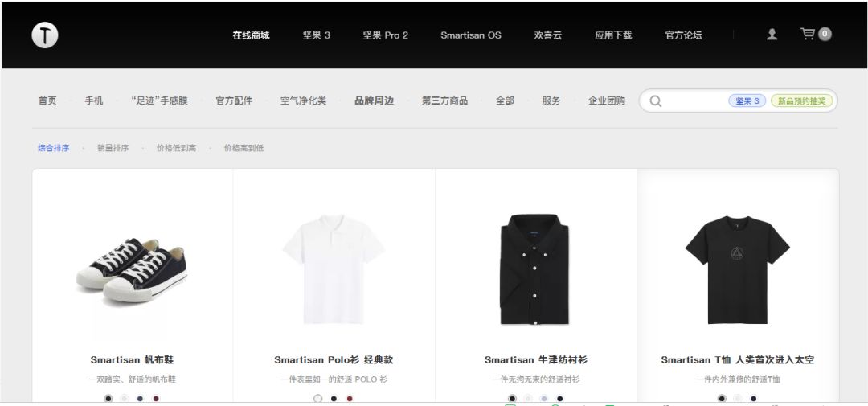Open the black T恤 product image

737,270
